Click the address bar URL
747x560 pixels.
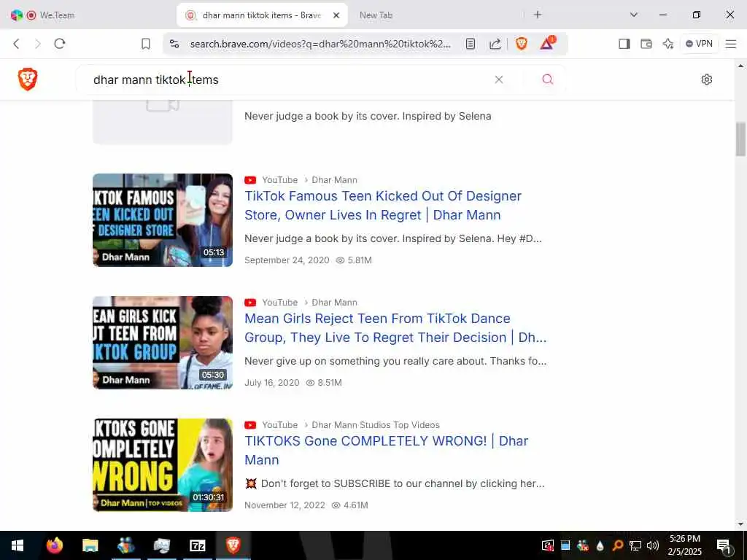pyautogui.click(x=320, y=44)
